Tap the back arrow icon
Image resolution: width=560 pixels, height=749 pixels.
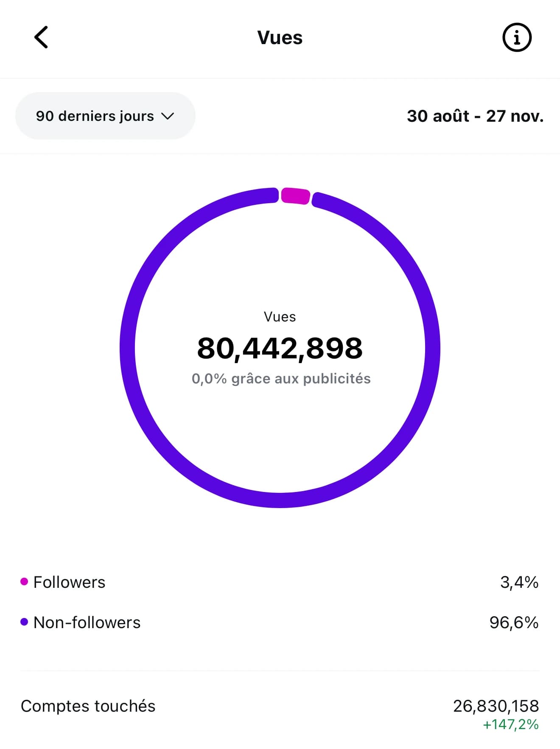tap(41, 37)
